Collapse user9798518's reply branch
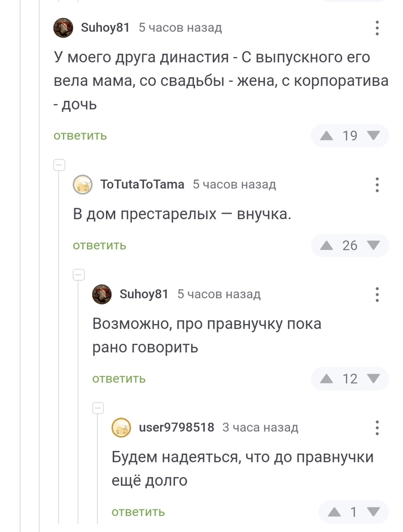 click(98, 408)
